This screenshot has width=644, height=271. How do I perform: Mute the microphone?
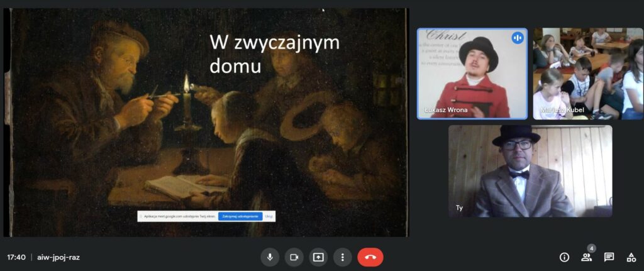270,257
